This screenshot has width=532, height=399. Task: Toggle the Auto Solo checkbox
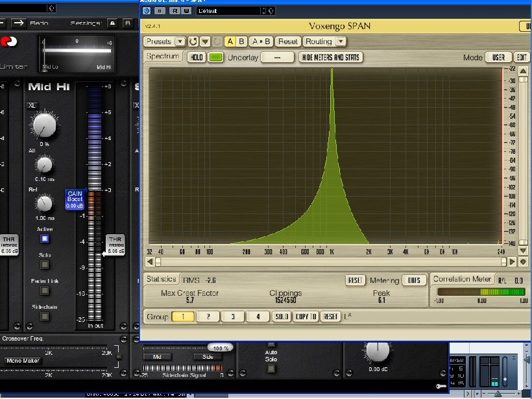(x=271, y=368)
